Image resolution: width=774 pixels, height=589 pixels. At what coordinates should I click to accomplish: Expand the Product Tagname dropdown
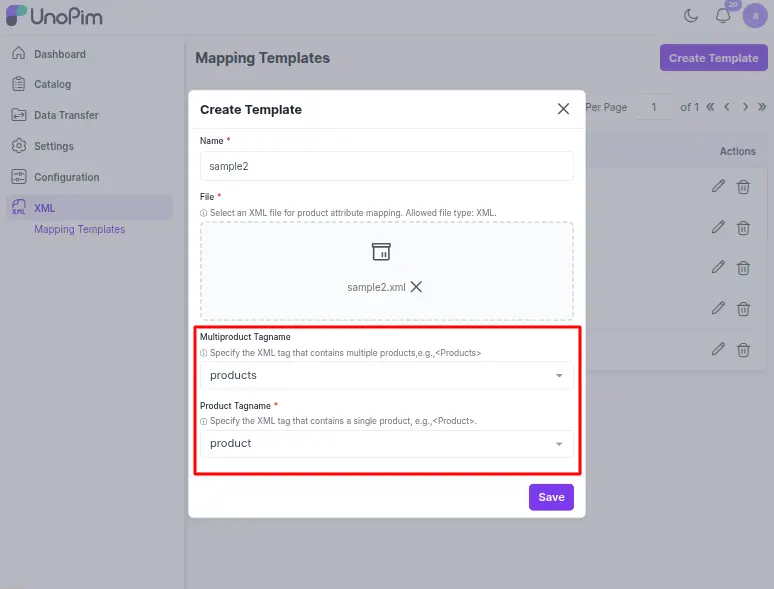pos(558,444)
